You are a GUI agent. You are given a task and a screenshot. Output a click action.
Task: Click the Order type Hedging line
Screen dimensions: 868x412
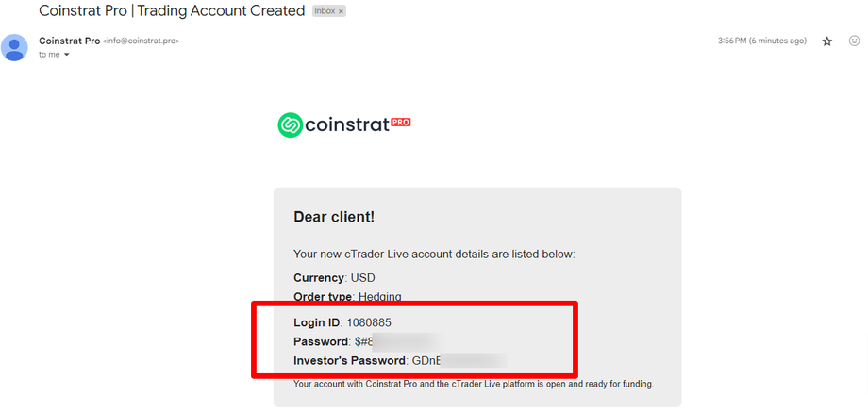pyautogui.click(x=347, y=297)
